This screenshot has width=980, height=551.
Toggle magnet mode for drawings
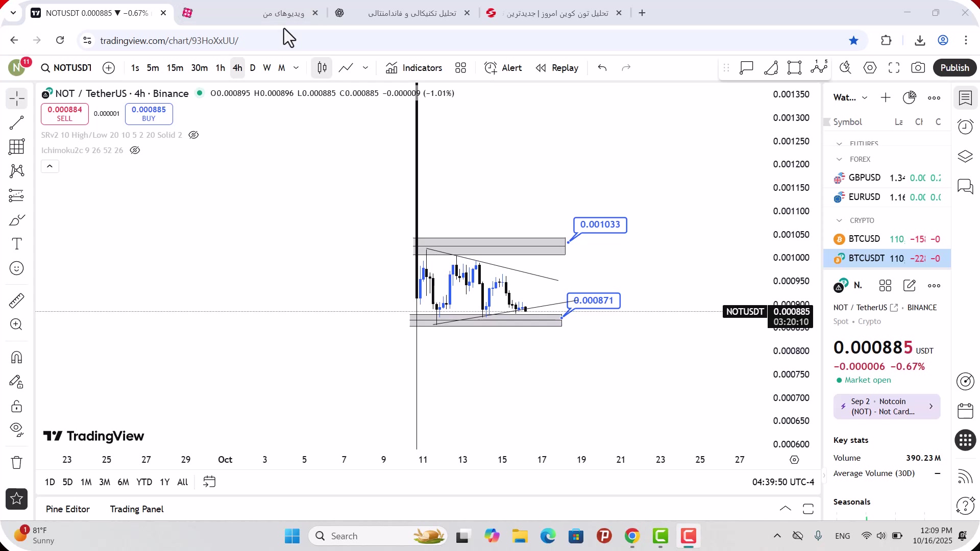[x=17, y=357]
